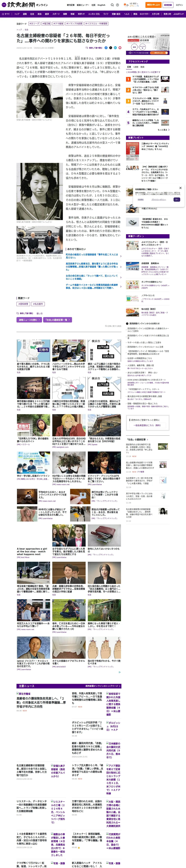
Task: Click 新規登録 button
Action: tap(168, 5)
